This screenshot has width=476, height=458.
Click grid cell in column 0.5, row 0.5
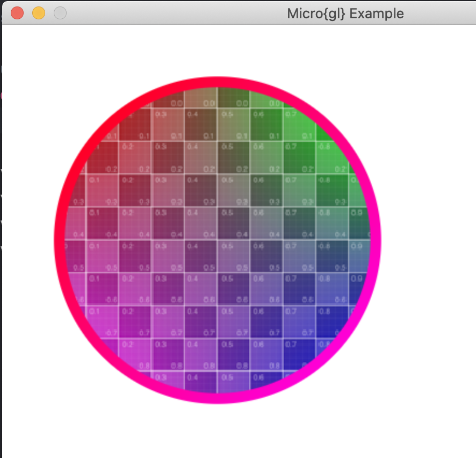234,256
